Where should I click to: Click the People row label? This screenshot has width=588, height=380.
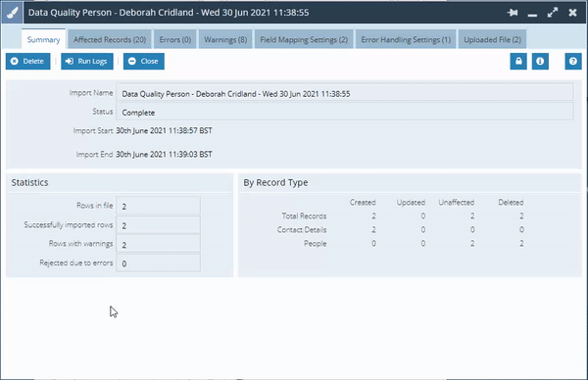coord(315,244)
